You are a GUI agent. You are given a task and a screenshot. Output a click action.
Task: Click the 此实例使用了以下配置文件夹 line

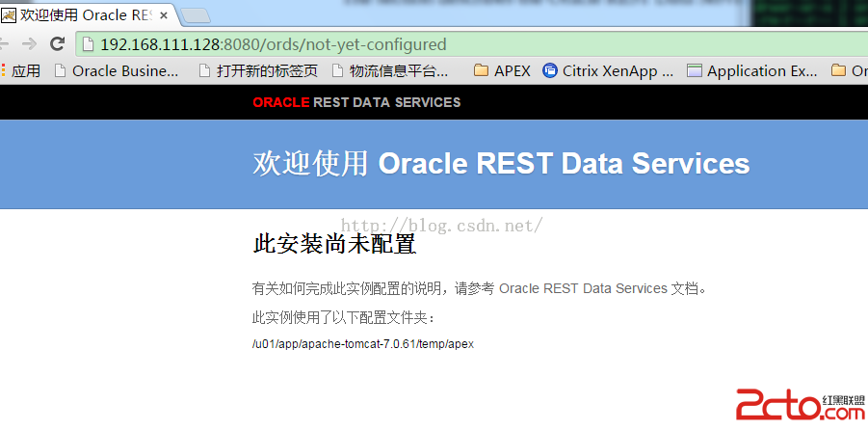[x=344, y=318]
